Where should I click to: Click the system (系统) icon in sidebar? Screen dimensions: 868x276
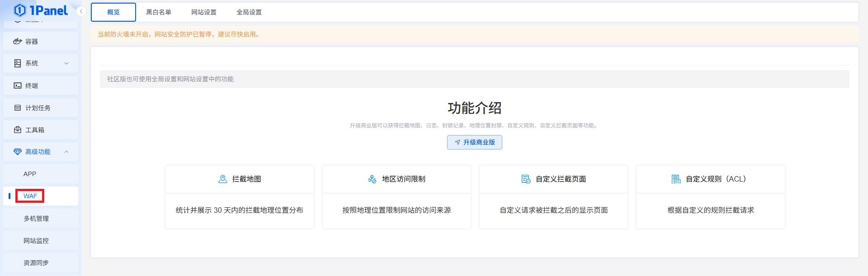coord(18,63)
